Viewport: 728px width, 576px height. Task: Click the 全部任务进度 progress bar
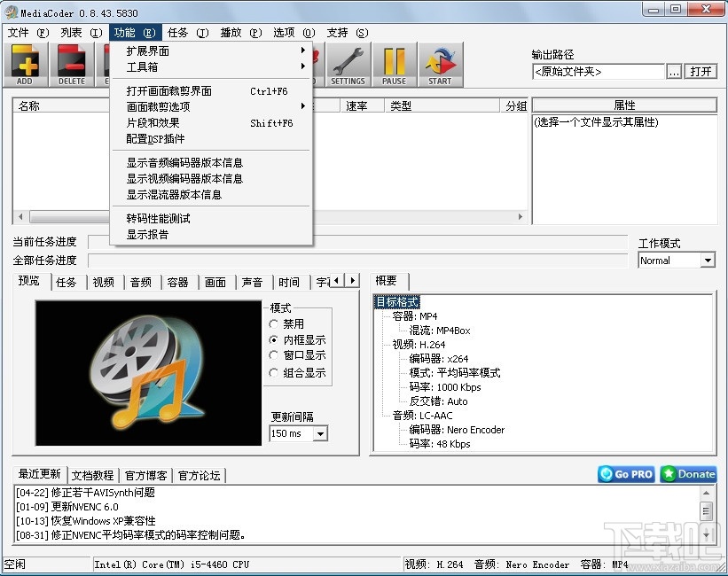tap(355, 261)
